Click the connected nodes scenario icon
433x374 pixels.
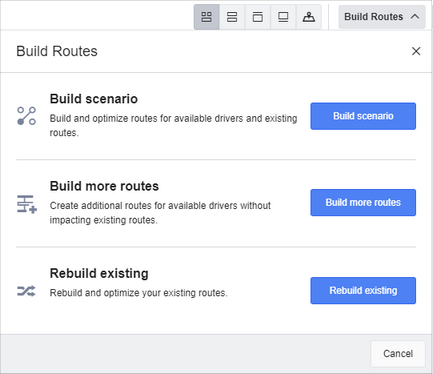(x=27, y=116)
